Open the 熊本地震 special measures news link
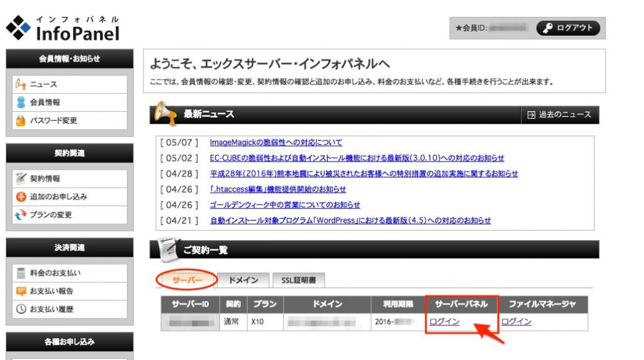This screenshot has height=360, width=644. (x=364, y=173)
